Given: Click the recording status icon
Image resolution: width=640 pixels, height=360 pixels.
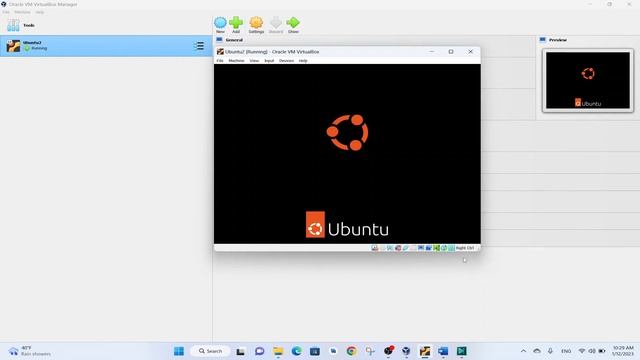Looking at the screenshot, I should 429,248.
